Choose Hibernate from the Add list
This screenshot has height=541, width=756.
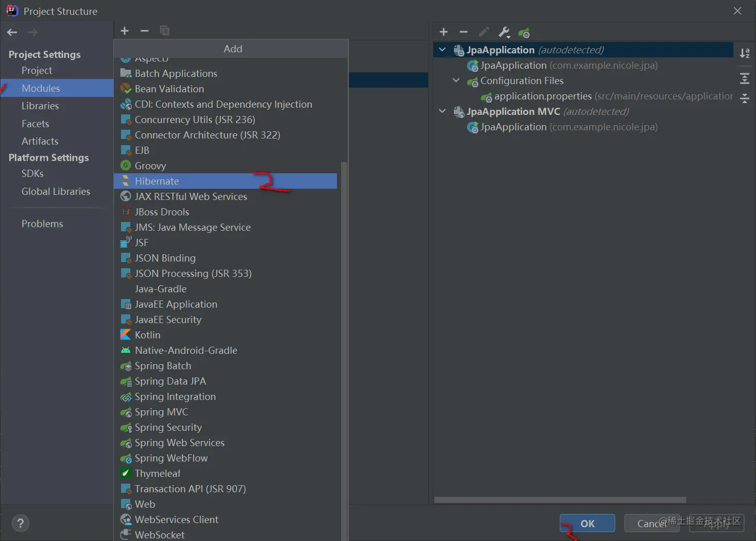tap(225, 181)
